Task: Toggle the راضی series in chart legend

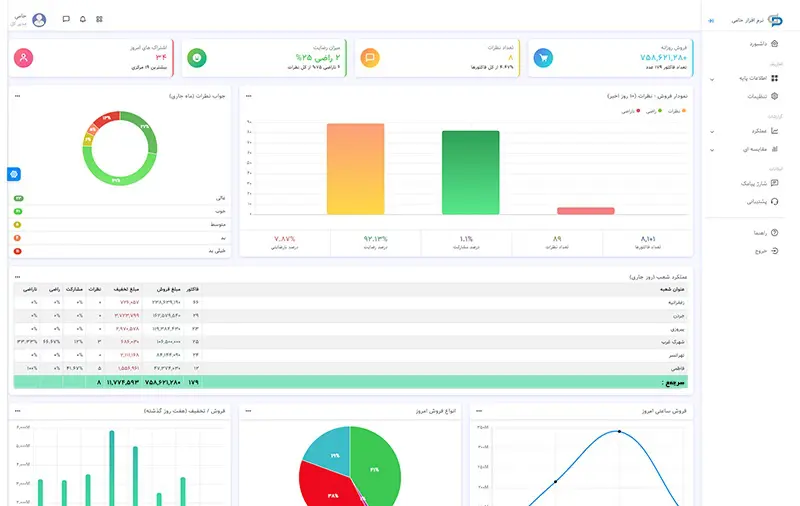Action: [x=654, y=111]
